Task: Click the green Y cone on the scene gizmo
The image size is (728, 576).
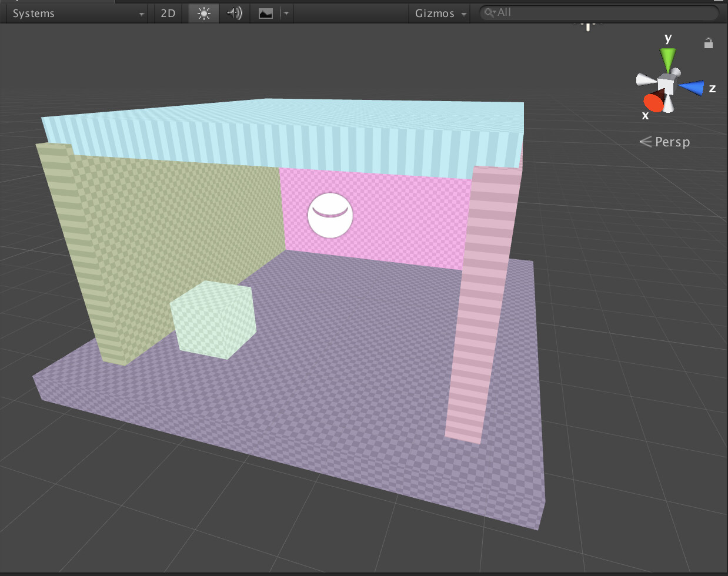Action: click(667, 56)
